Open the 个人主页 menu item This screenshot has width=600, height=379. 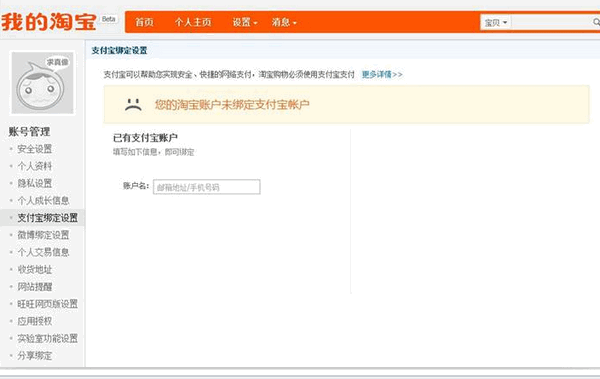pos(193,22)
